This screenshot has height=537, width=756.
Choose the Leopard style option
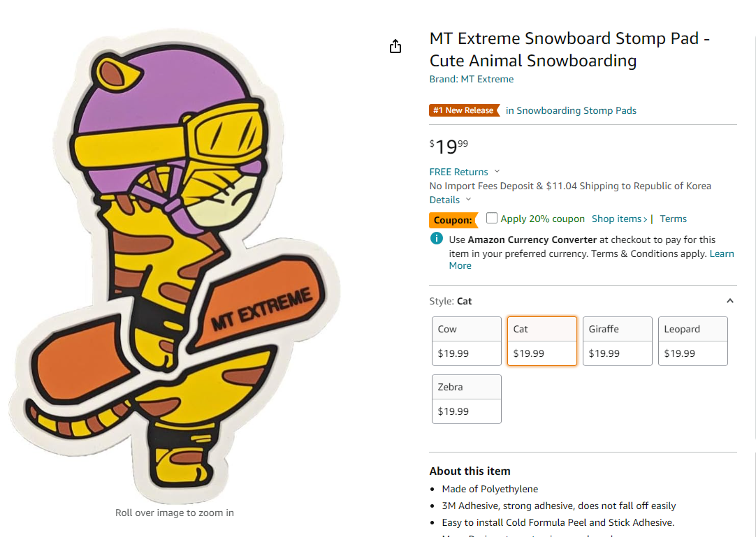[693, 341]
